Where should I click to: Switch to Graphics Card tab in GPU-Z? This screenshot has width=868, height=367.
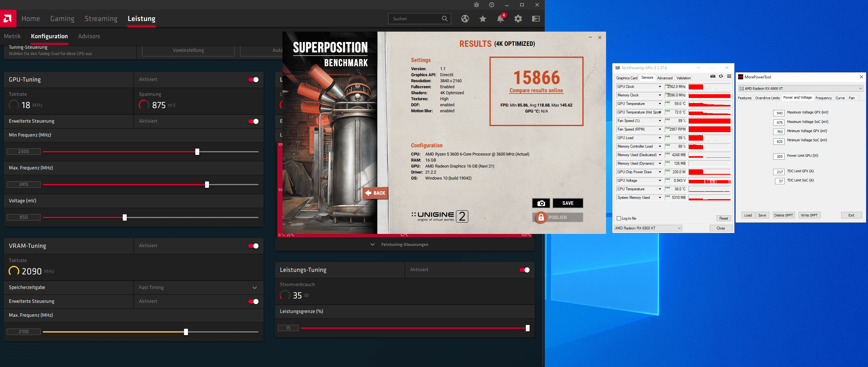click(x=627, y=78)
